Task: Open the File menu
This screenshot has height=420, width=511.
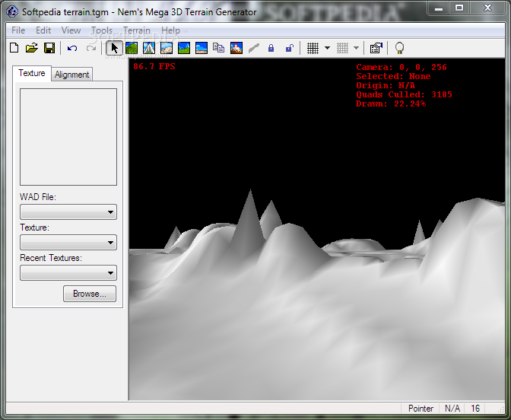Action: click(18, 30)
